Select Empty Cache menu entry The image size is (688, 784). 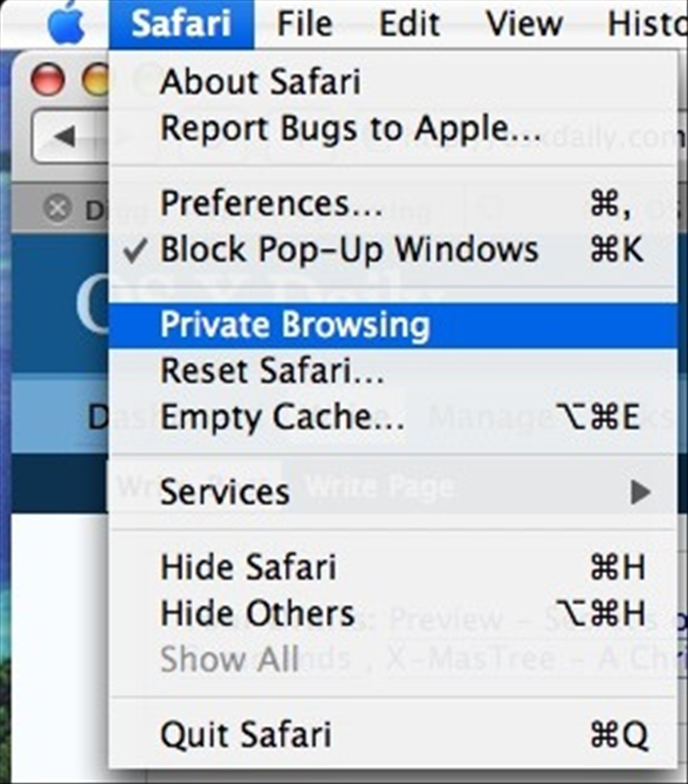point(393,417)
